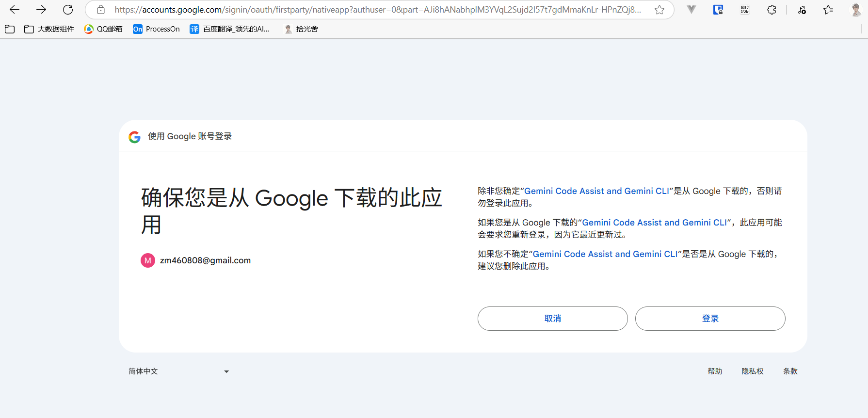The height and width of the screenshot is (418, 868).
Task: Click the 取消 button
Action: pyautogui.click(x=553, y=319)
